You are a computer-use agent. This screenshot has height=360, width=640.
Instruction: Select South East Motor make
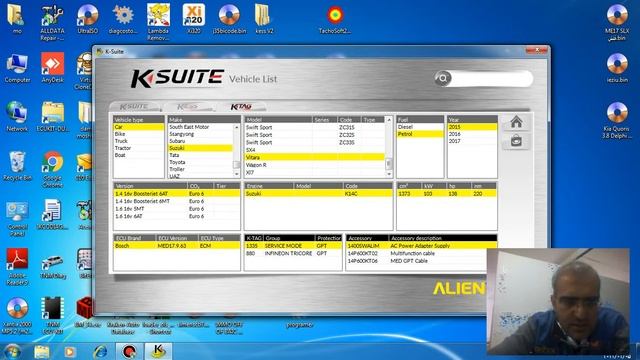pyautogui.click(x=200, y=127)
